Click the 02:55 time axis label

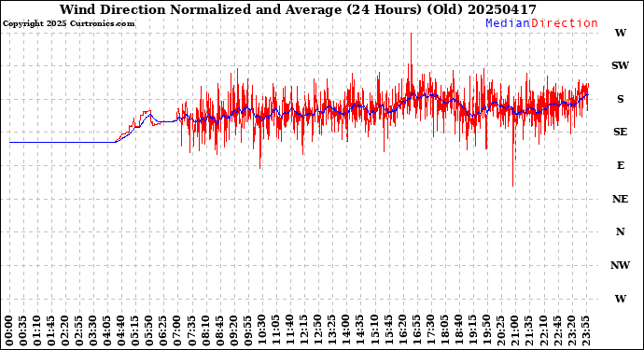79,330
